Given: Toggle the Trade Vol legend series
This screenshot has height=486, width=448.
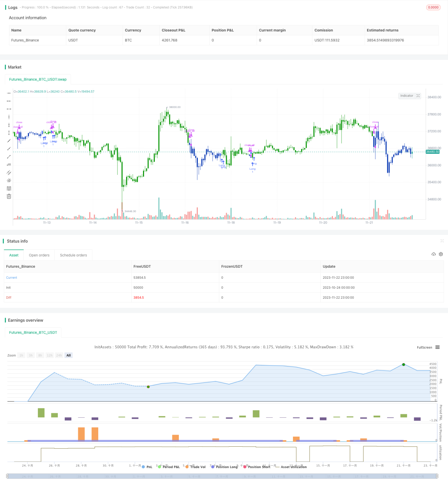Looking at the screenshot, I should [x=195, y=467].
